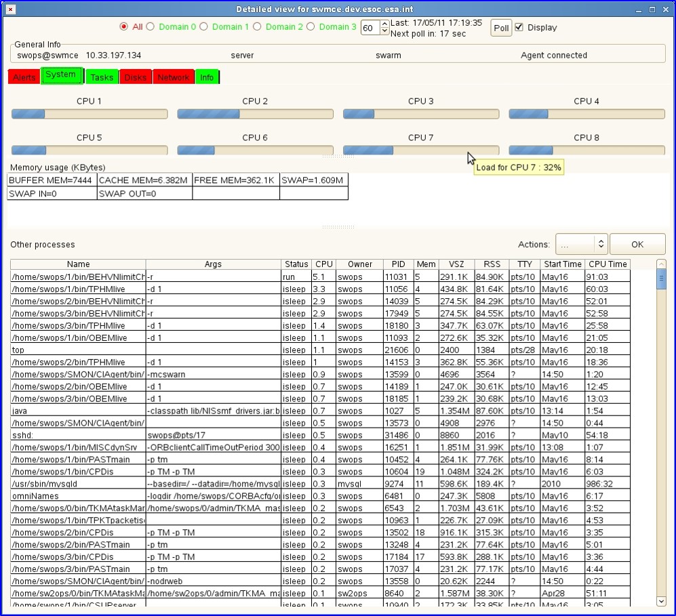Select the BUFFER MEM=7444 cell
The width and height of the screenshot is (676, 616).
[52, 180]
